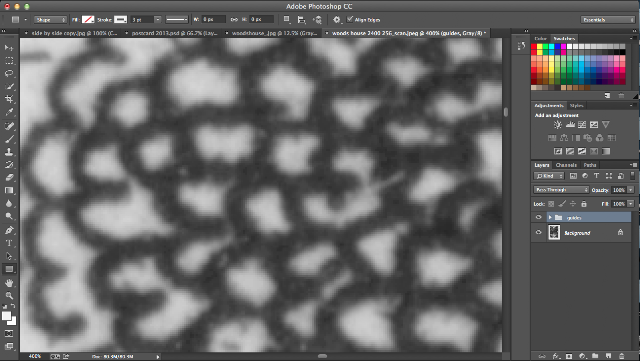Select the Lasso tool
640x361 pixels.
click(9, 74)
